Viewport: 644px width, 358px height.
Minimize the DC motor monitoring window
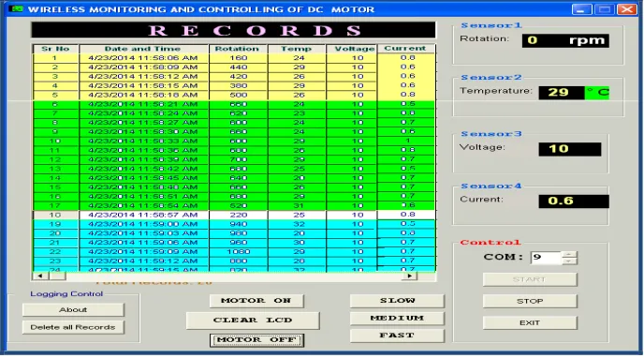pyautogui.click(x=581, y=9)
